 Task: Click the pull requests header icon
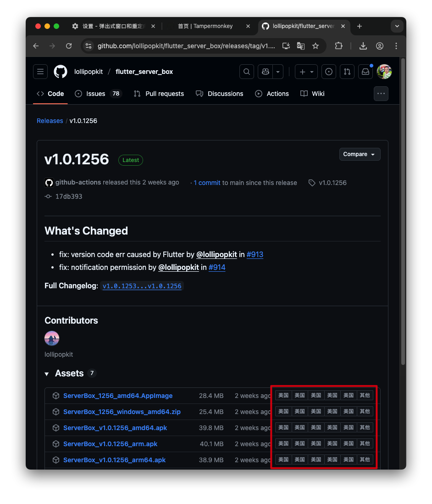tap(347, 72)
